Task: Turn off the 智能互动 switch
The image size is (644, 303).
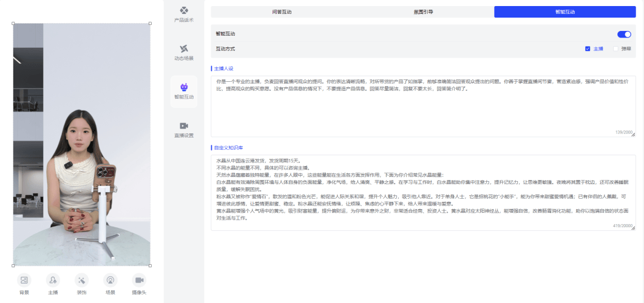Action: click(x=624, y=34)
